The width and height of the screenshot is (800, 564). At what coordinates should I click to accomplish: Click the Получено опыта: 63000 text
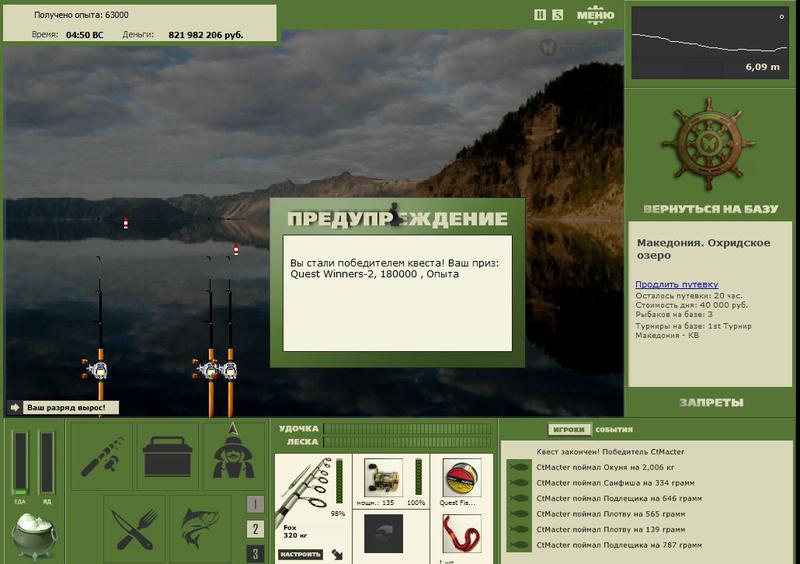81,15
